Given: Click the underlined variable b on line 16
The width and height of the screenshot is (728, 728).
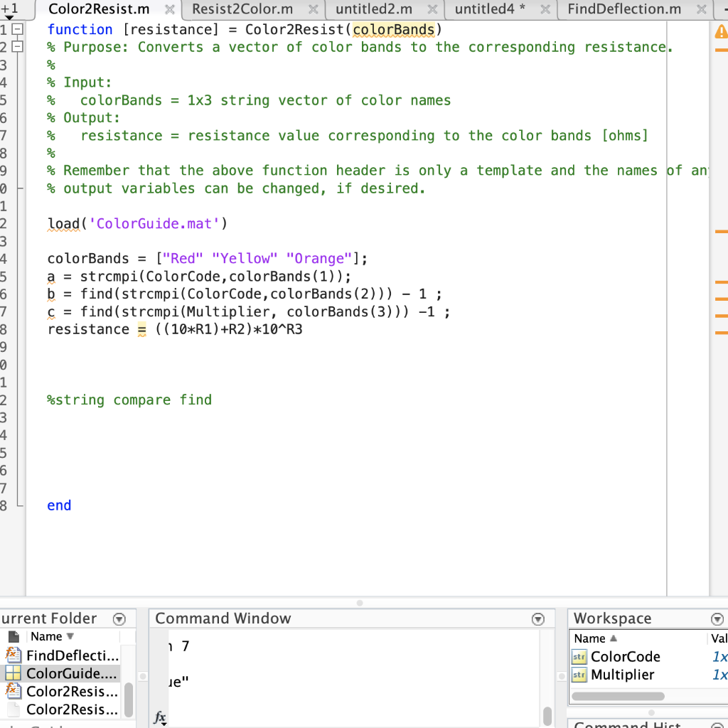Looking at the screenshot, I should pyautogui.click(x=51, y=294).
